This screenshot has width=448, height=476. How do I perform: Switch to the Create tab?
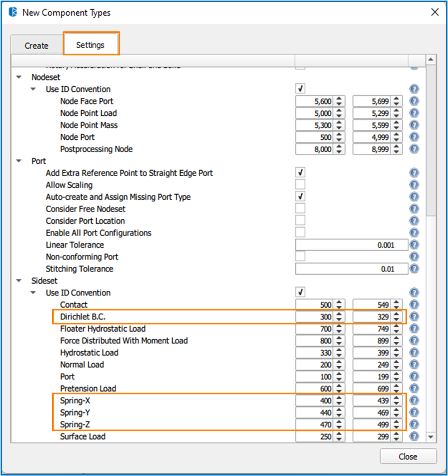click(x=36, y=45)
